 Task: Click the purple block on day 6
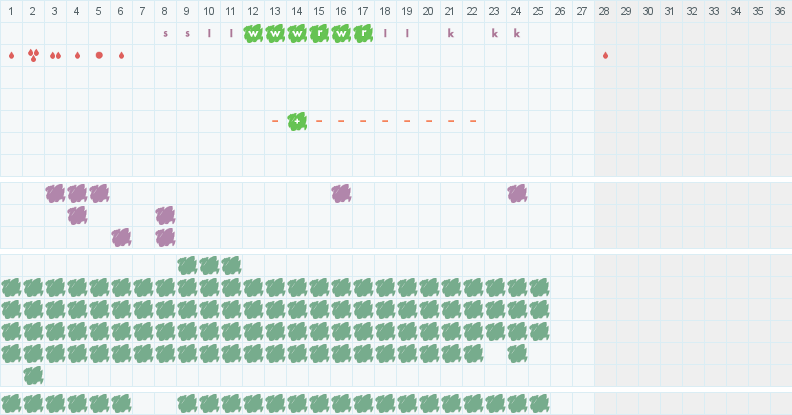click(121, 237)
